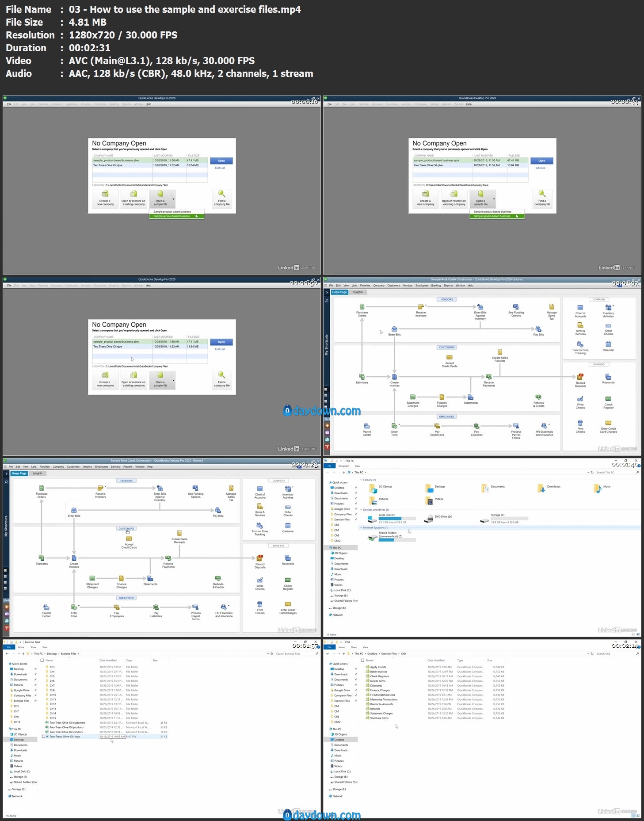Expand Receive Inventory dropdown arrow in 00:01:07 frame
Screen dimensions: 644x821
pyautogui.click(x=426, y=305)
